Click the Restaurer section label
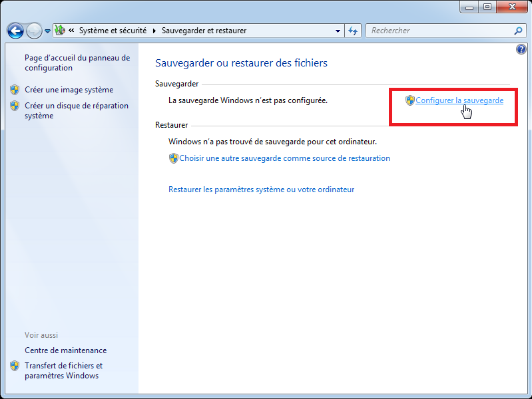The image size is (532, 399). pos(171,125)
